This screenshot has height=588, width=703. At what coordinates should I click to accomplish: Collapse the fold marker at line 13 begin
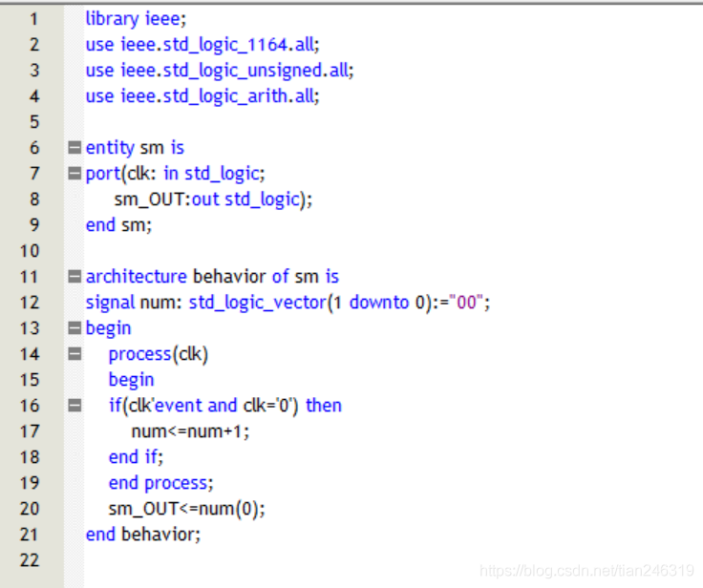click(x=75, y=328)
